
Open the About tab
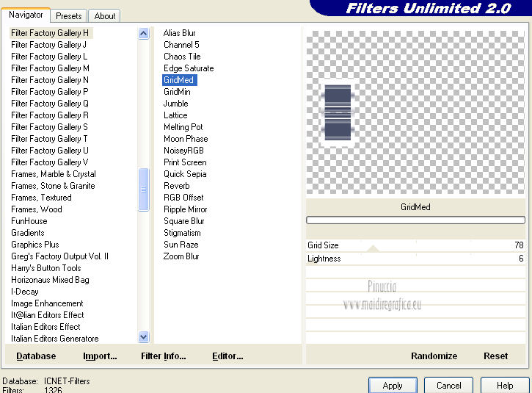click(105, 16)
